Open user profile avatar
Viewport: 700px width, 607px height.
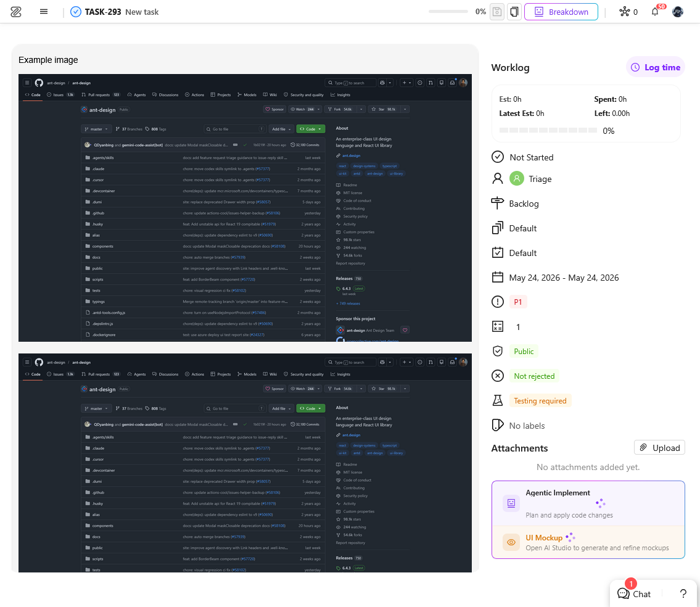click(678, 12)
